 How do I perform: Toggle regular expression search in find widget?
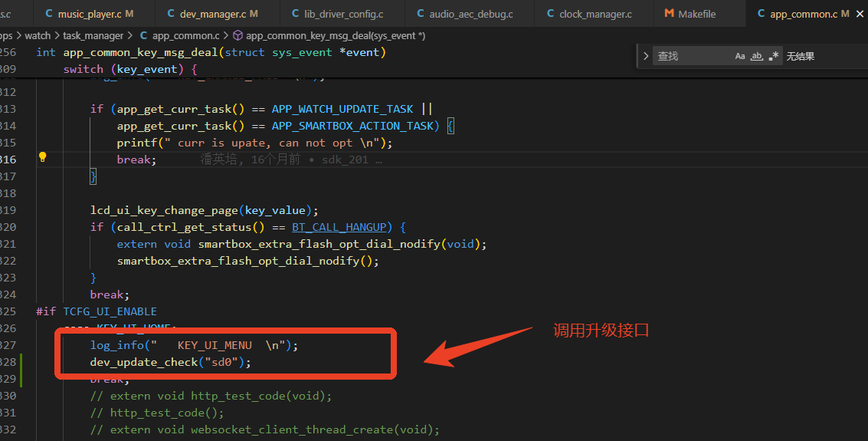tap(774, 56)
